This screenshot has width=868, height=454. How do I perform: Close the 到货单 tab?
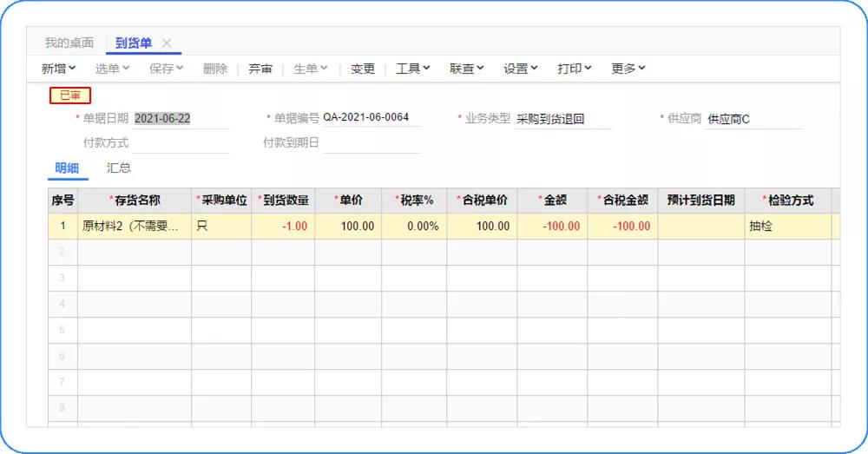click(x=167, y=43)
